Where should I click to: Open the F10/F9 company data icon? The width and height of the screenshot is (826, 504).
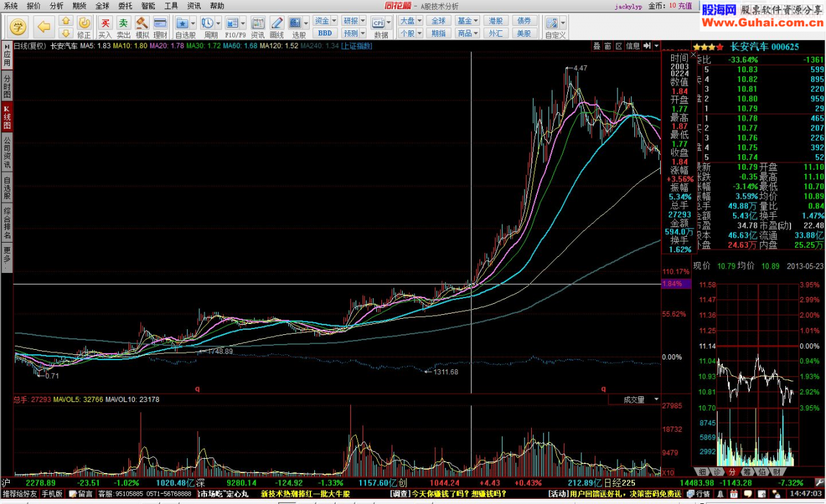point(232,23)
